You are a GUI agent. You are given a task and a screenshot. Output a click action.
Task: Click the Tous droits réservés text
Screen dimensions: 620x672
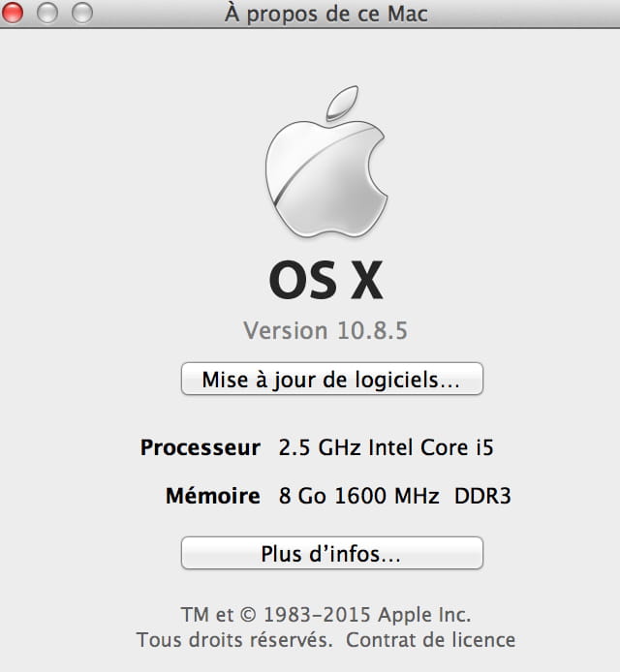(234, 640)
